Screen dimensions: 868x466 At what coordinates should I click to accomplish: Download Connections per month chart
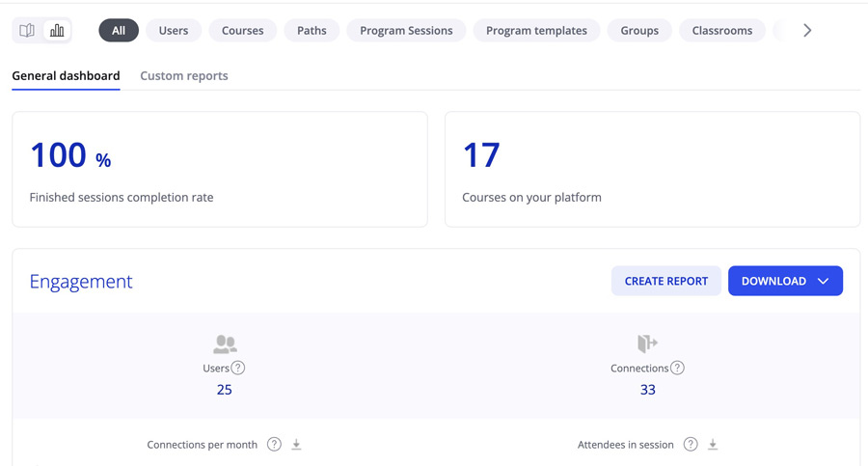(x=297, y=445)
